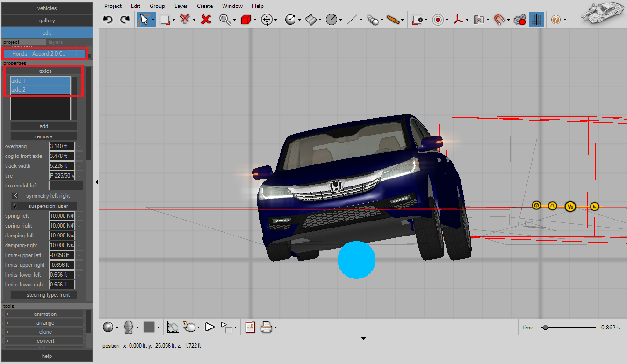Expand the arrange tools section
This screenshot has width=627, height=364.
point(7,323)
